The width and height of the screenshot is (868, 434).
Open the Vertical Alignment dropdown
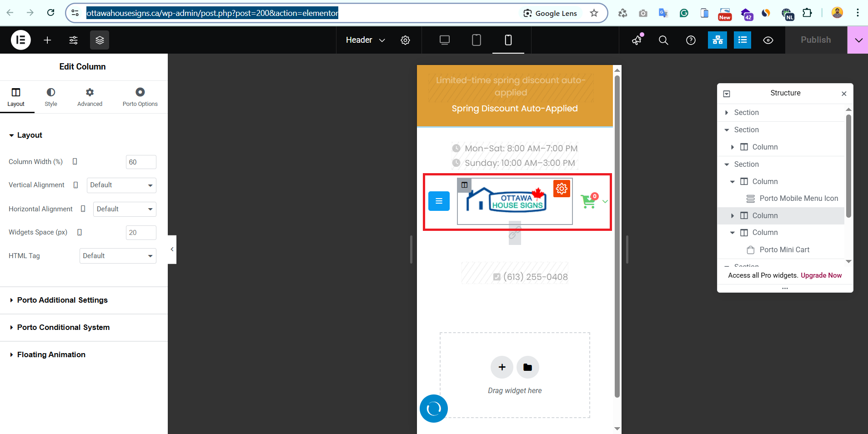[121, 185]
